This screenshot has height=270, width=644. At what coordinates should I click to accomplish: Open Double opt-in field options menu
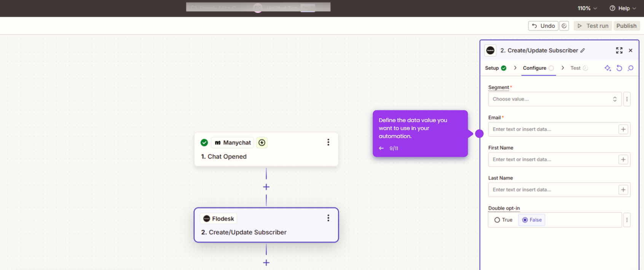pos(627,220)
